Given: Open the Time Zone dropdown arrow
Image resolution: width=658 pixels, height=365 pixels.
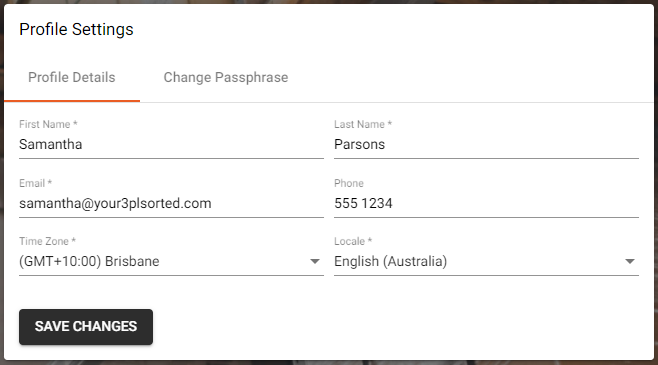Looking at the screenshot, I should point(315,261).
